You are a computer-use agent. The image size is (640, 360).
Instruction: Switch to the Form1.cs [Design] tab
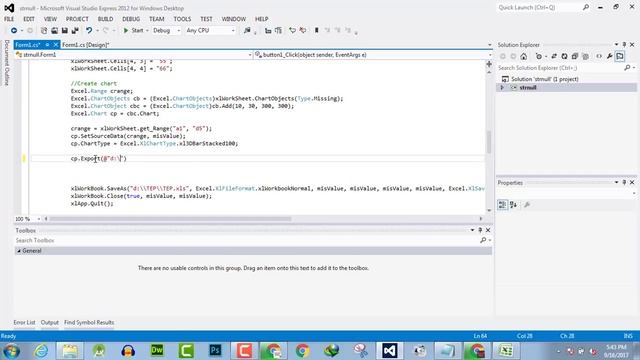pos(86,45)
